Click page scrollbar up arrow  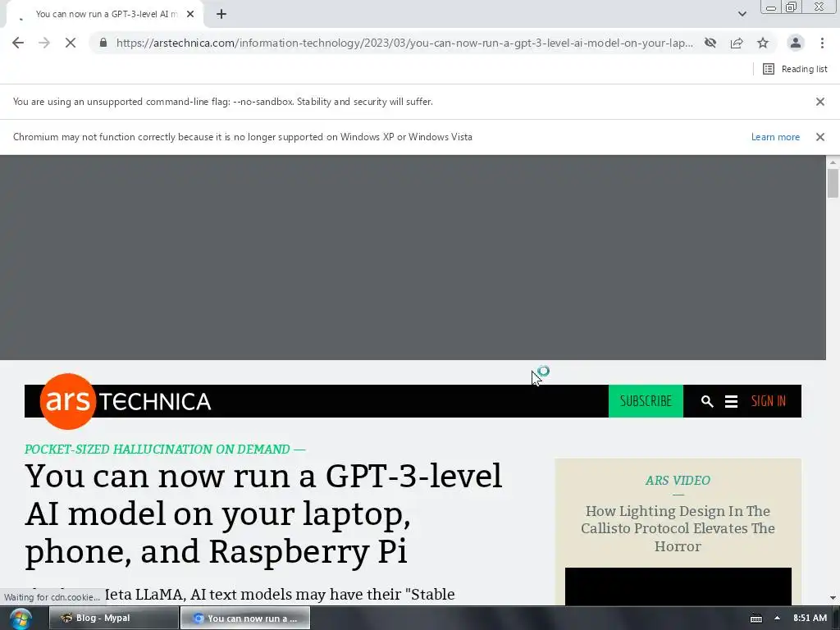pos(833,162)
